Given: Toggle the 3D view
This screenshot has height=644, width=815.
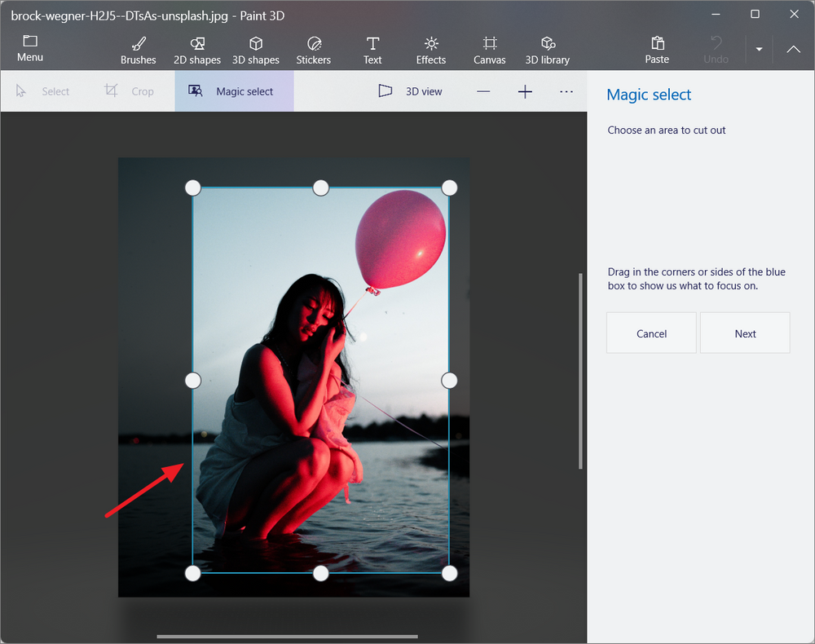Looking at the screenshot, I should tap(412, 90).
